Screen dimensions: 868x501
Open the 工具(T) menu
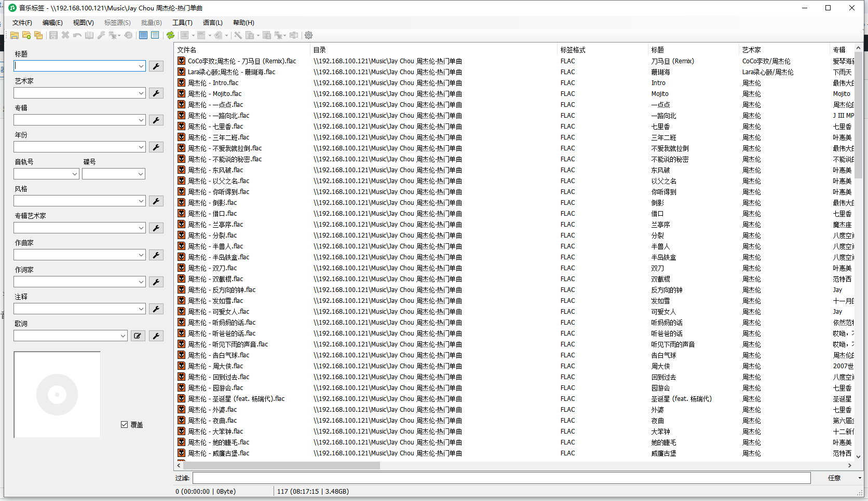182,22
